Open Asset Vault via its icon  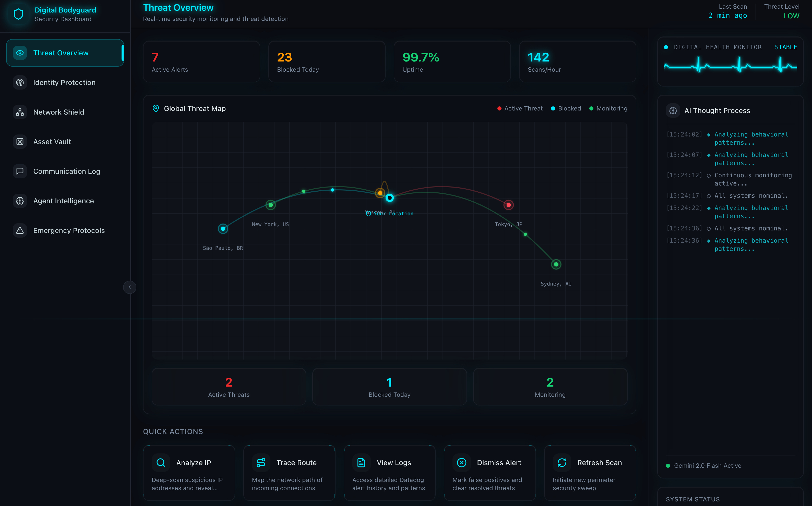point(20,142)
